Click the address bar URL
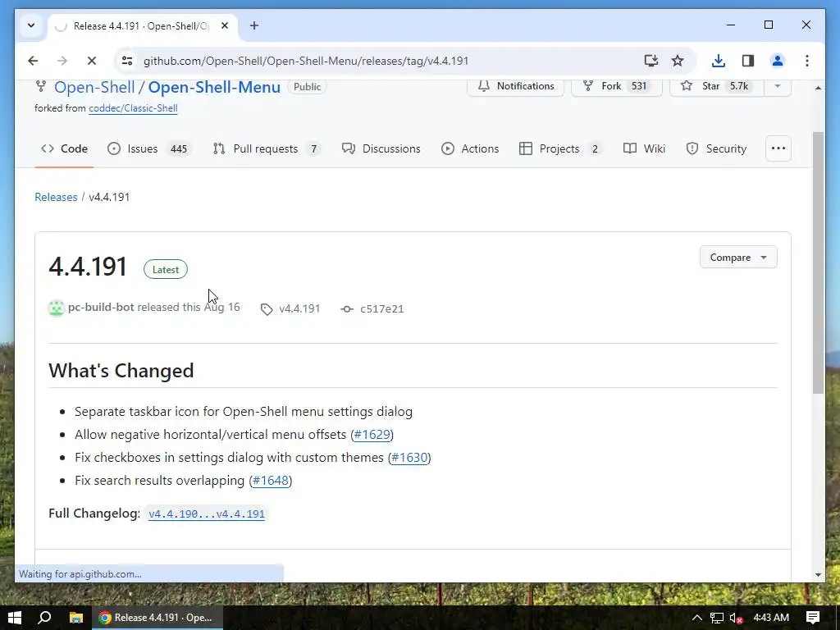 [306, 61]
